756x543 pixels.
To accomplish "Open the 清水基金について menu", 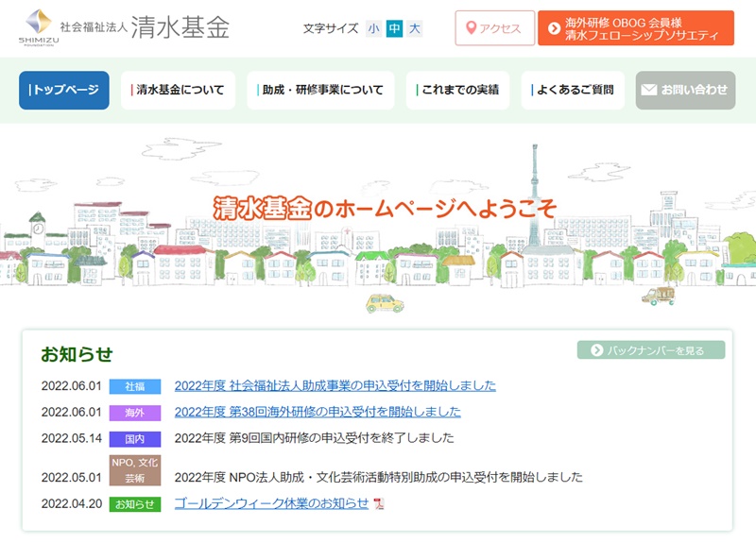I will (x=178, y=90).
